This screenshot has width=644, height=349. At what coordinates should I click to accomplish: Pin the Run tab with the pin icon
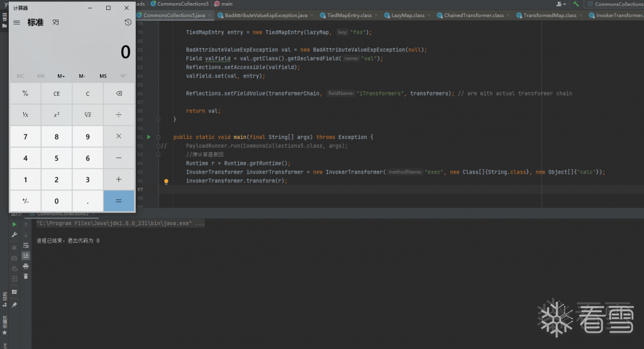point(14,304)
